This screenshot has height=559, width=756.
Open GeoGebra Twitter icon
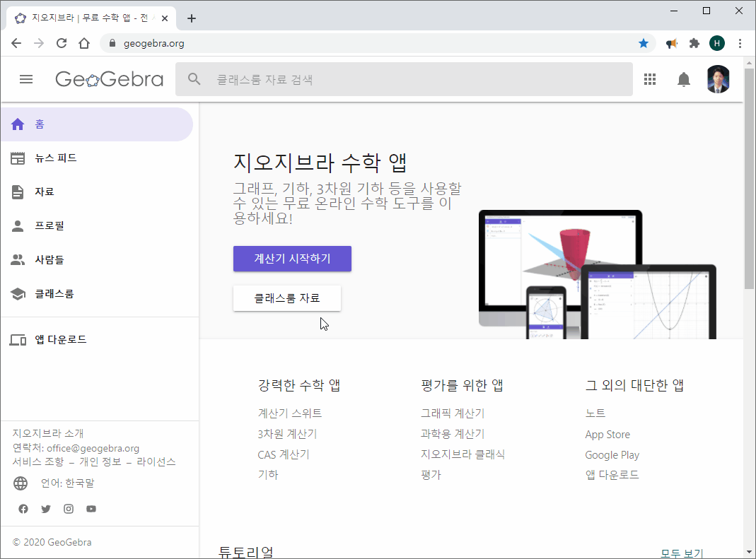click(x=46, y=509)
